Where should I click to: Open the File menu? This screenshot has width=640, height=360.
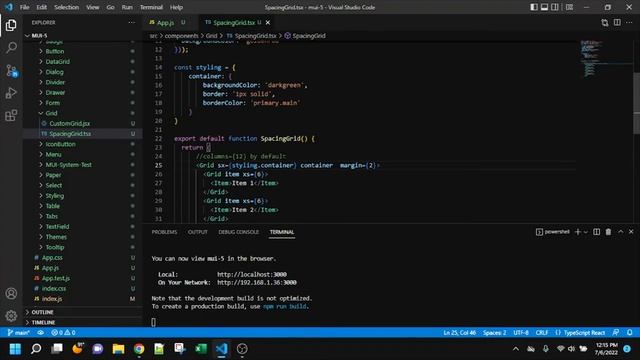point(24,7)
